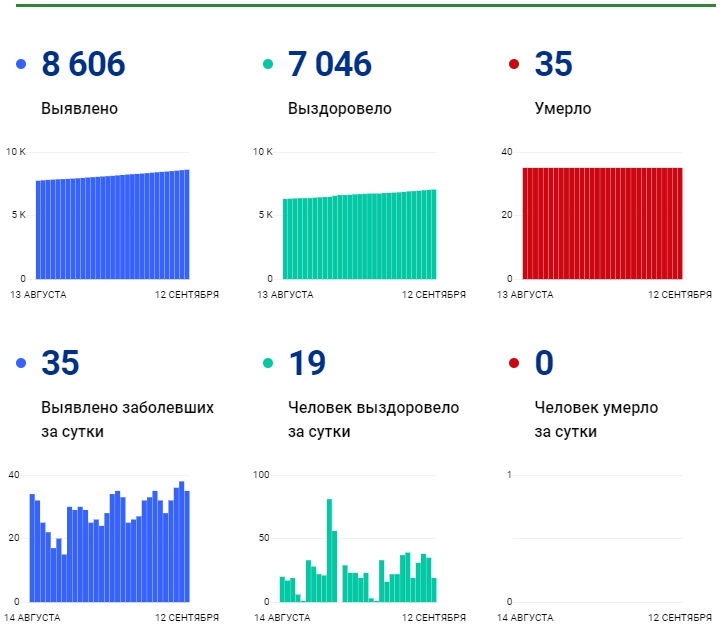Click 13 АВГУСТА under the Выздоровело chart
This screenshot has width=727, height=633.
coord(285,295)
